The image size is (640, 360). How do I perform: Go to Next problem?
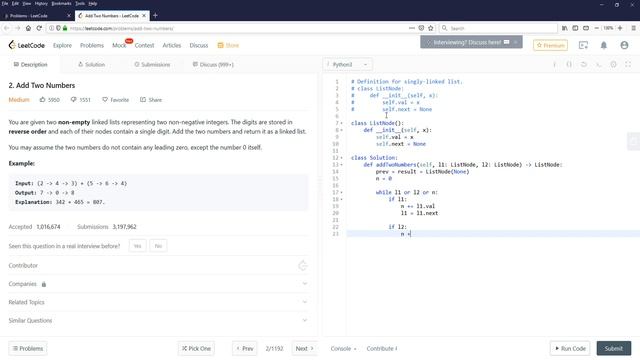tap(304, 349)
